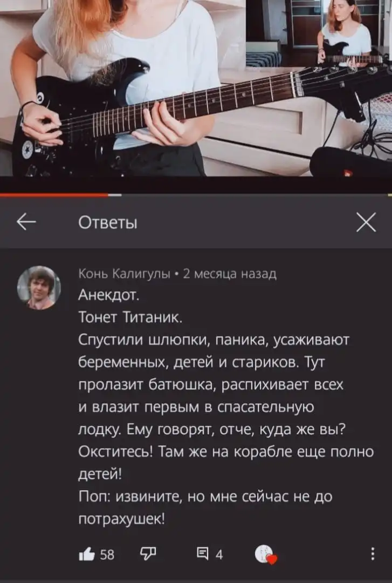Screen dimensions: 392x583
Task: Click the picture-in-picture inset video
Action: pos(318,33)
